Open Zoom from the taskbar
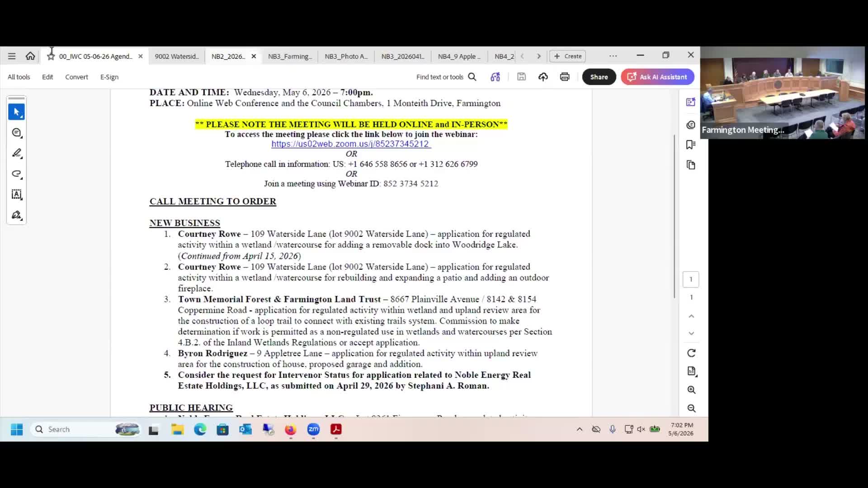The width and height of the screenshot is (868, 488). pos(313,429)
